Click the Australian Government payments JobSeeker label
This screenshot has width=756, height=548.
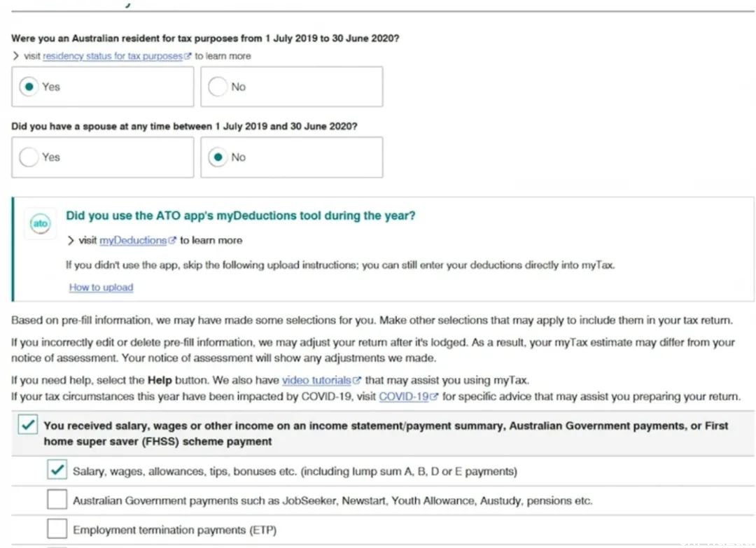click(332, 500)
